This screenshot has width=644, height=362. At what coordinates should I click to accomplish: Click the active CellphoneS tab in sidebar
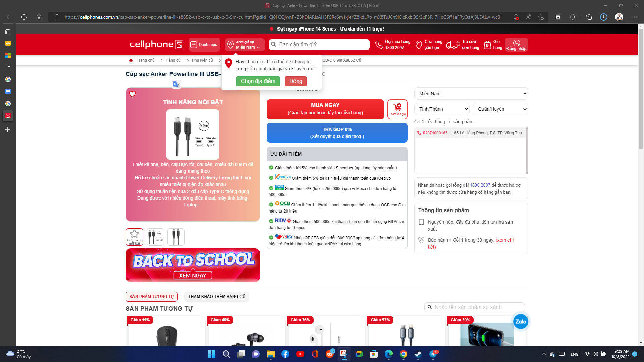8,116
